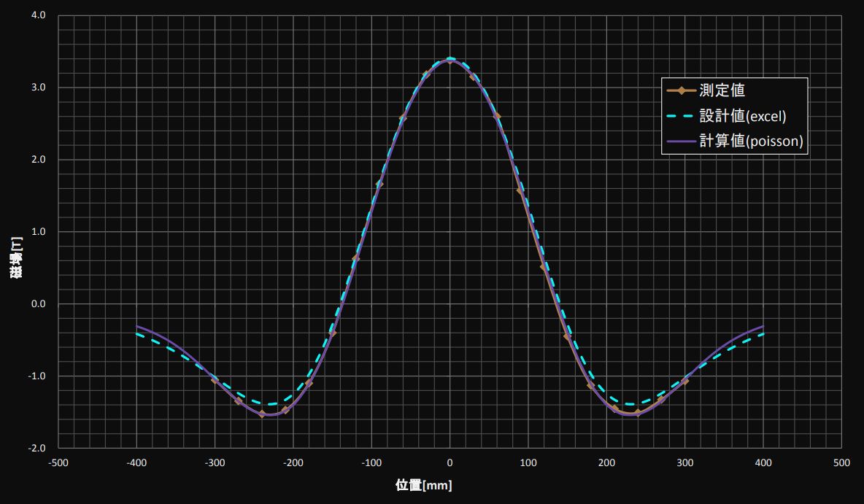
Task: Click the measured data marker at -300 mm
Action: click(x=215, y=379)
